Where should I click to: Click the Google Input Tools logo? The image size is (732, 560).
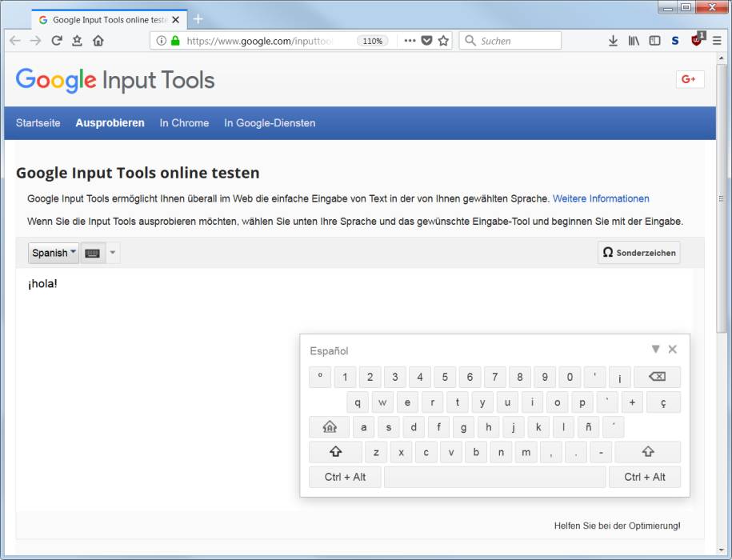click(x=115, y=80)
